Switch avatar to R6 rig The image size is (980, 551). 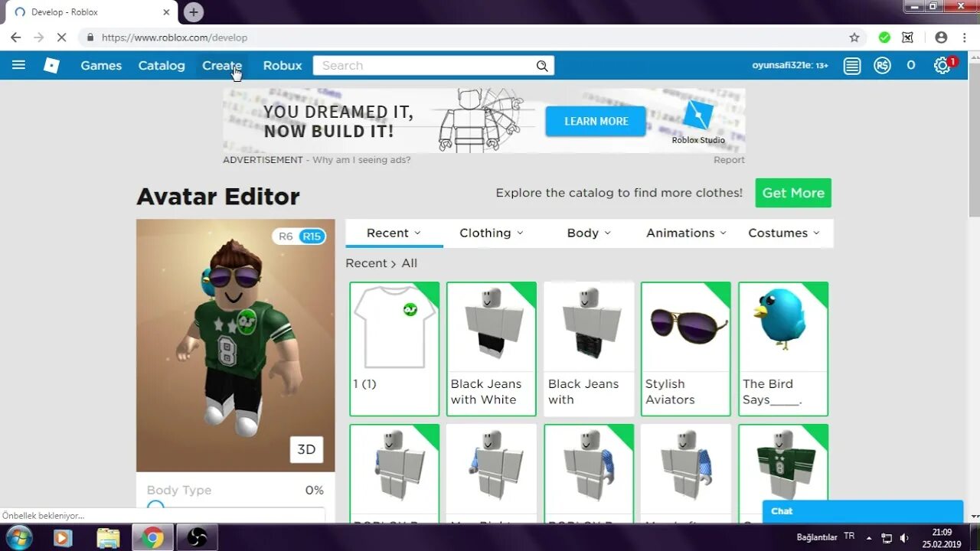[286, 236]
